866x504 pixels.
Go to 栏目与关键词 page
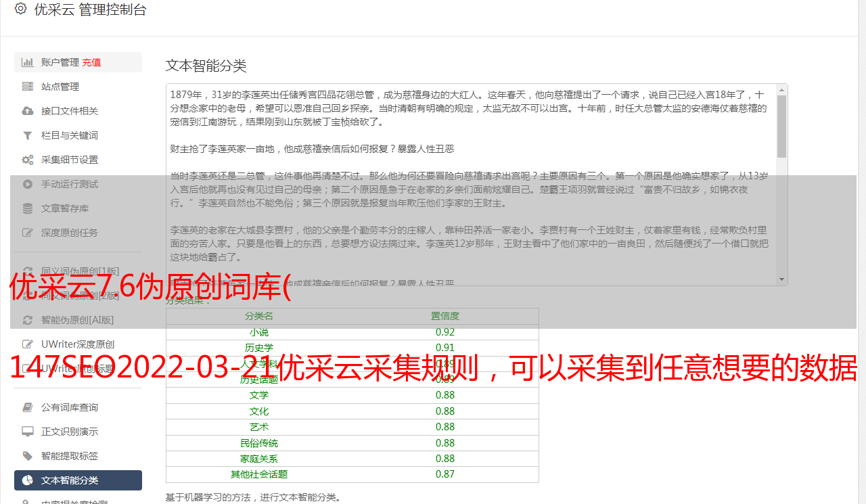pos(78,135)
